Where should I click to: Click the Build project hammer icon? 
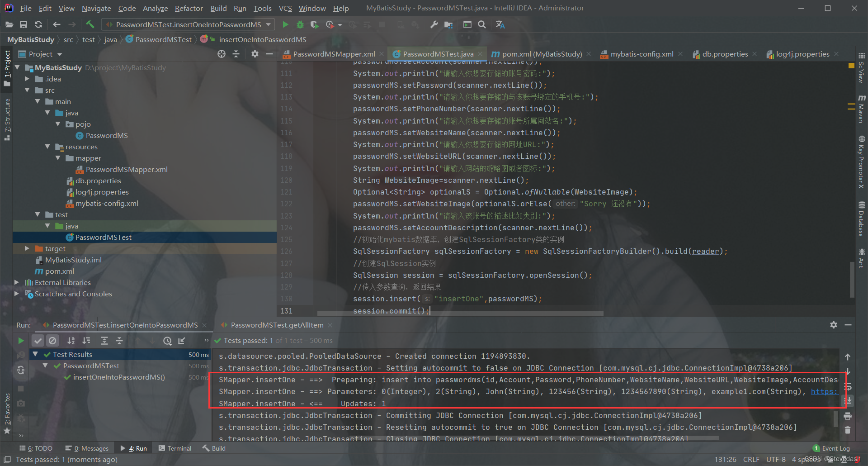(90, 24)
